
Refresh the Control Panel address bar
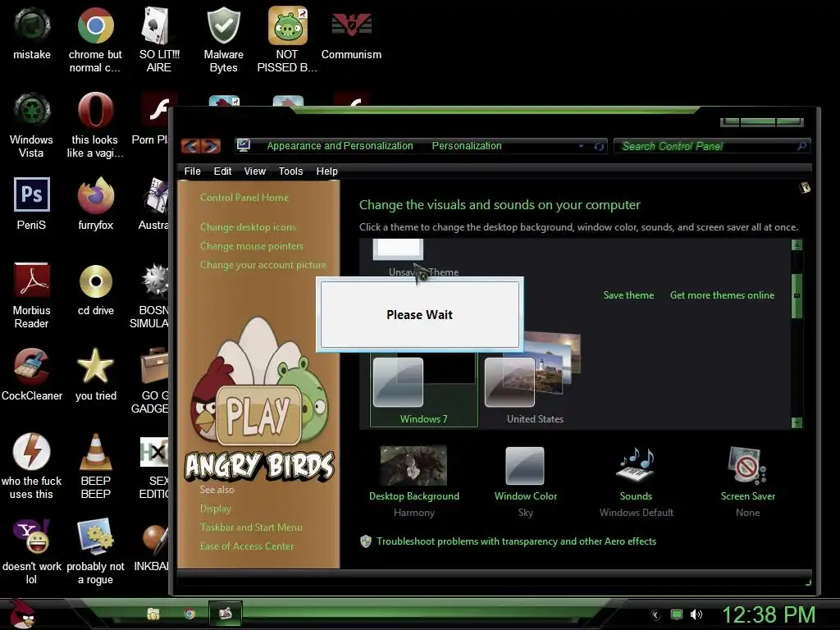(x=598, y=146)
